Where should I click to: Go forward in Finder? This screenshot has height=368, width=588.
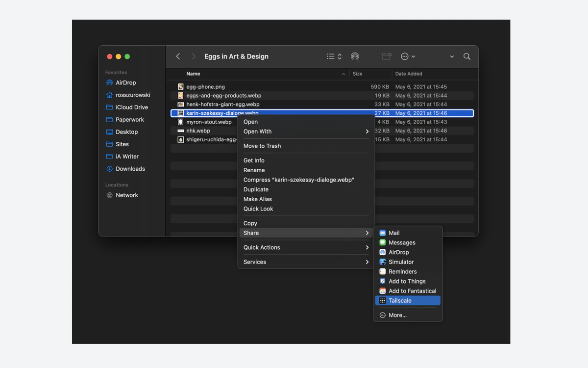click(194, 56)
